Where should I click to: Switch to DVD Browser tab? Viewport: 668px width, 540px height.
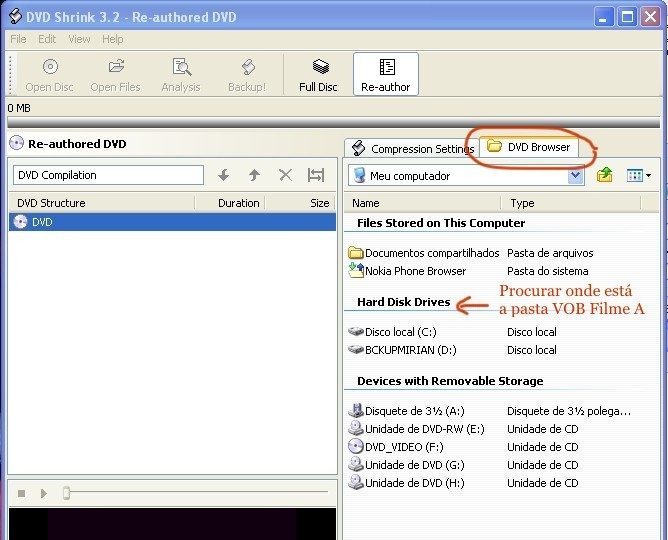coord(529,147)
